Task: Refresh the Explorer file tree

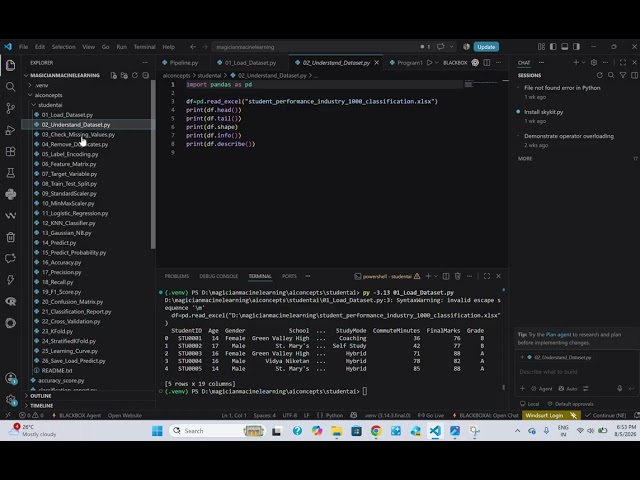Action: point(135,75)
